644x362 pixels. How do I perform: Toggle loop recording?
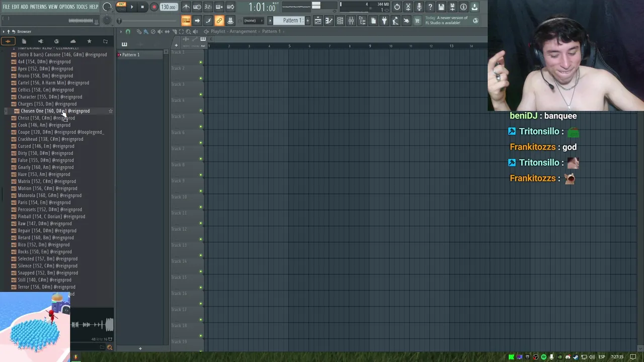tap(230, 7)
